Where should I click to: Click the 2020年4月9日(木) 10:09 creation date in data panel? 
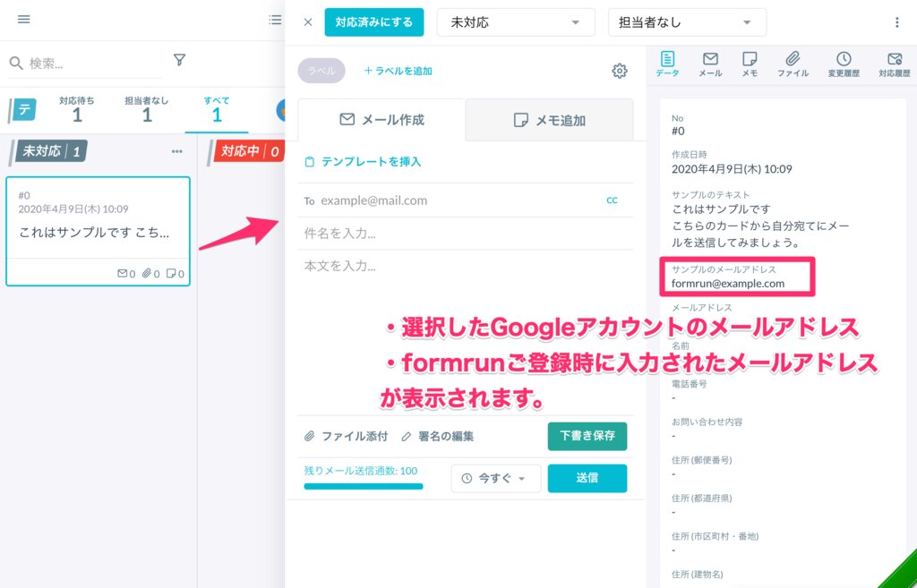732,169
